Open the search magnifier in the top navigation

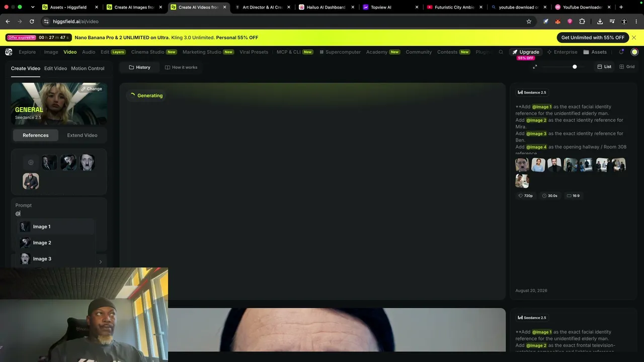501,52
